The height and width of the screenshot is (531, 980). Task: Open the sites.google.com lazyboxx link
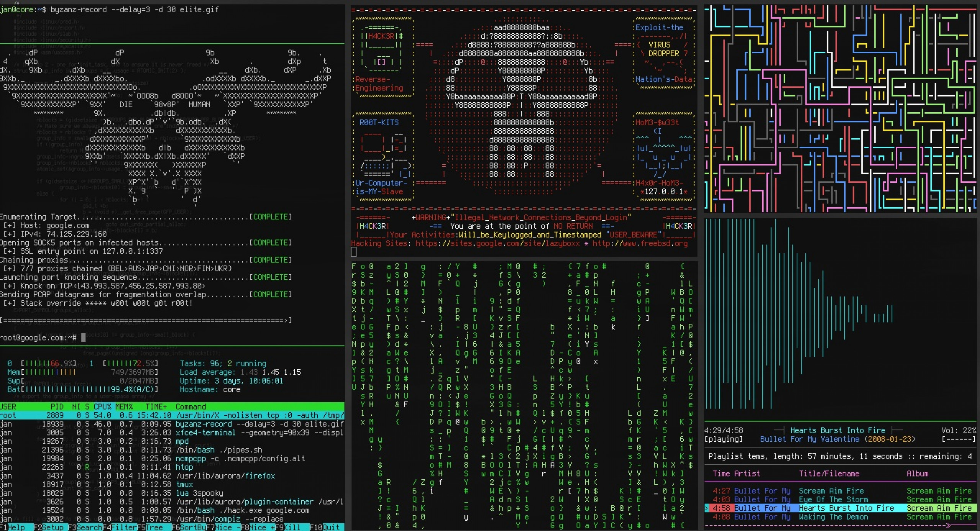point(497,244)
